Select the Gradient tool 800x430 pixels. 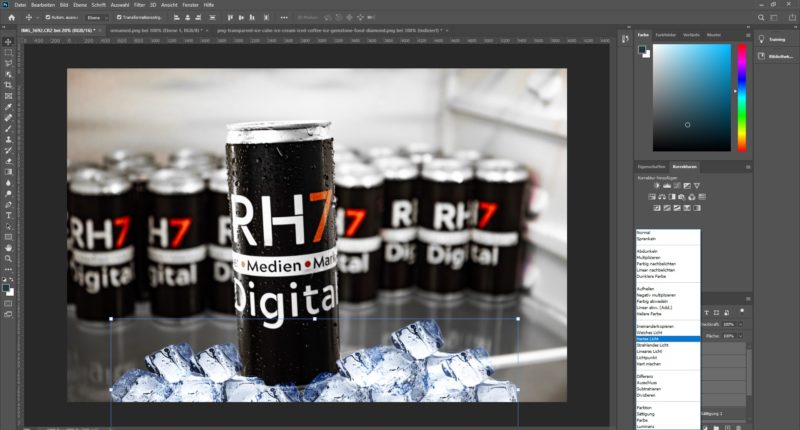[x=8, y=172]
